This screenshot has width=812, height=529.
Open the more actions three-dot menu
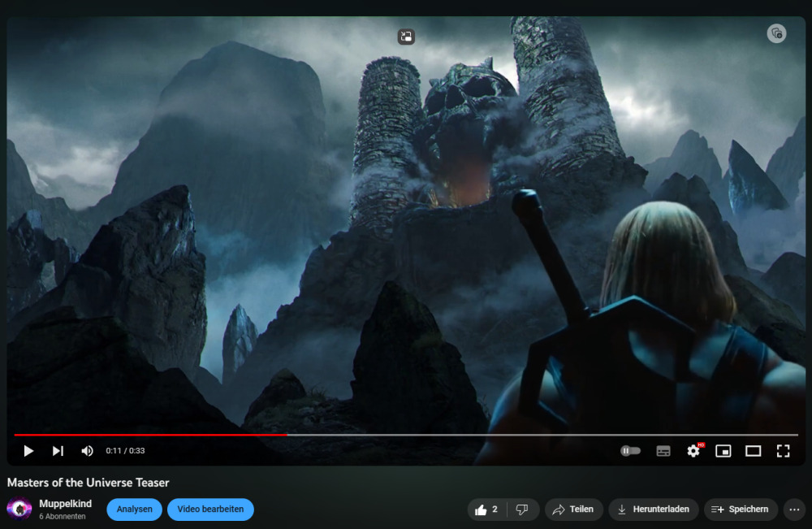pyautogui.click(x=794, y=509)
